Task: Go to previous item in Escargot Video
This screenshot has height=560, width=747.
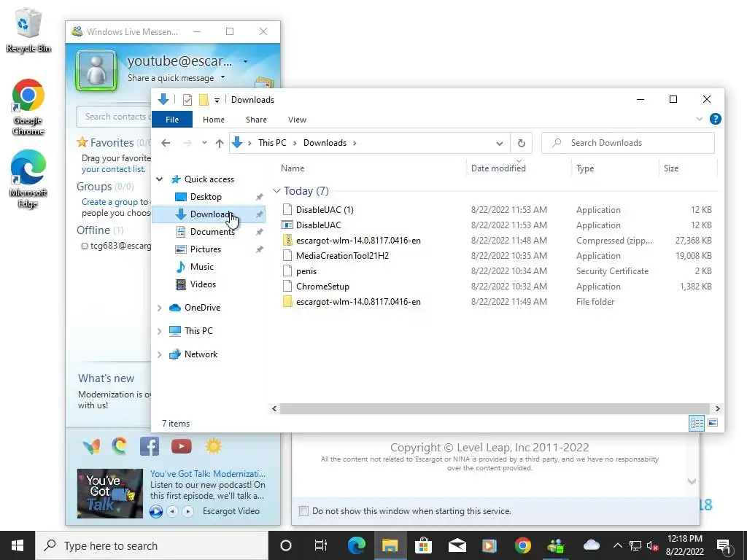Action: [x=172, y=511]
